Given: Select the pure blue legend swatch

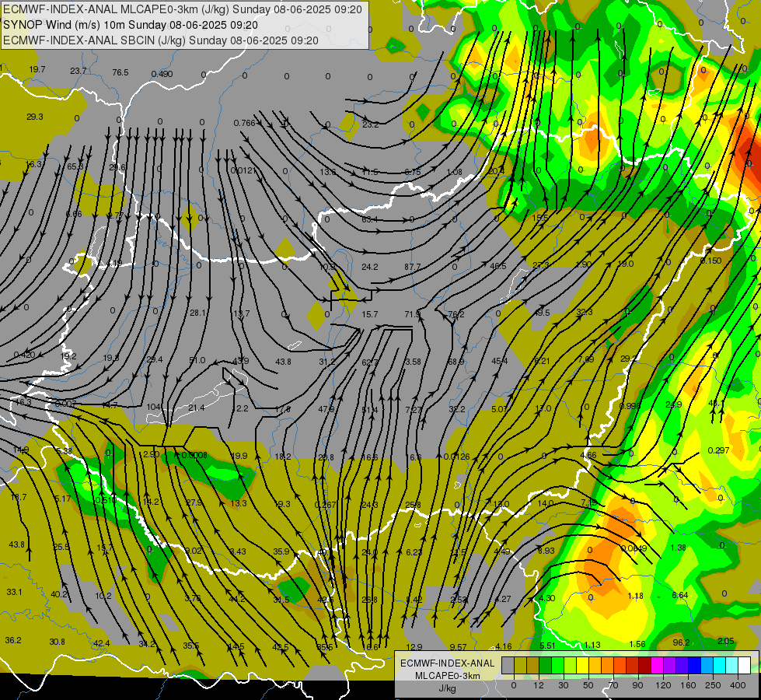Looking at the screenshot, I should pyautogui.click(x=695, y=665).
